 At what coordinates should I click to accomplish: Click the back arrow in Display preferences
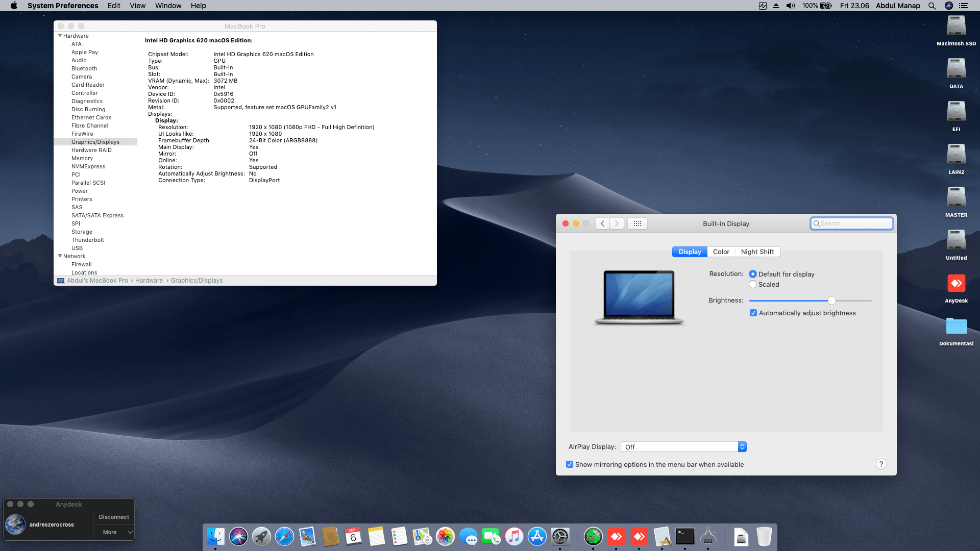pos(602,223)
